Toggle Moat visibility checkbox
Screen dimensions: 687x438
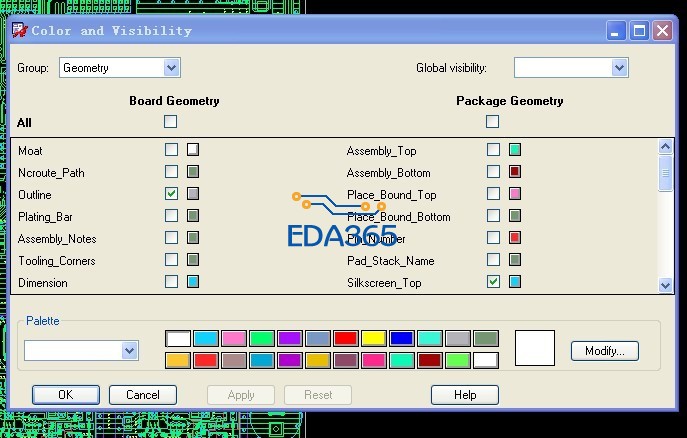coord(171,150)
